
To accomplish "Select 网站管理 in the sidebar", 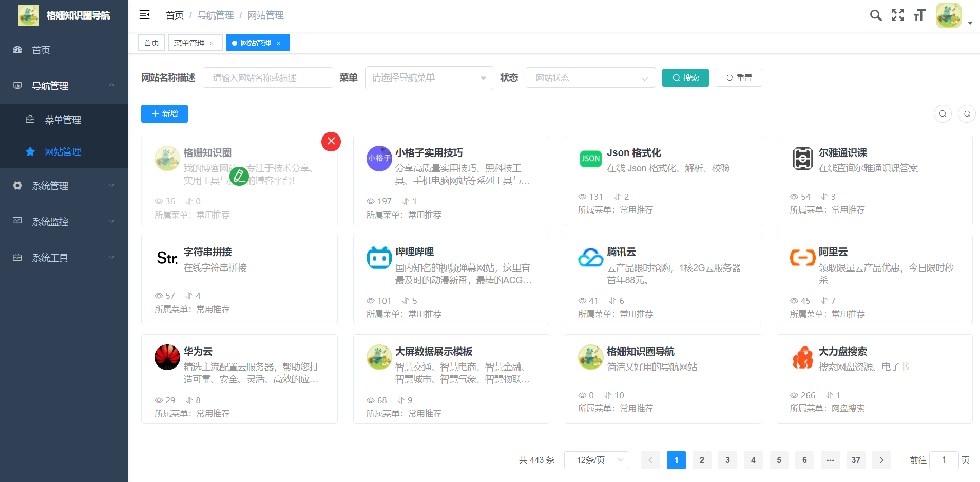I will pos(64,151).
